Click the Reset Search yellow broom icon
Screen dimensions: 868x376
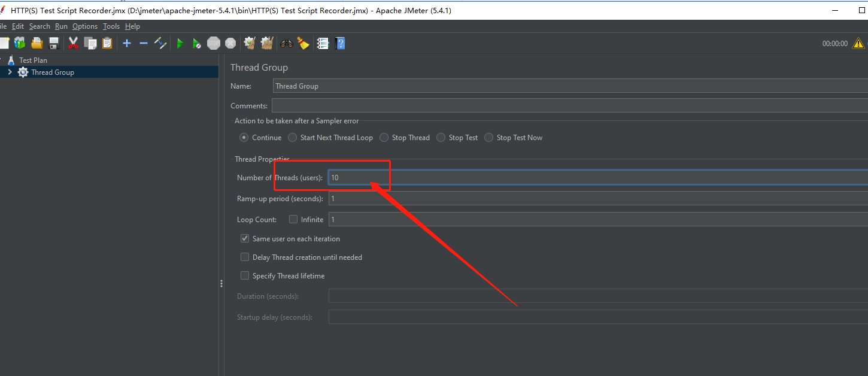[x=304, y=43]
